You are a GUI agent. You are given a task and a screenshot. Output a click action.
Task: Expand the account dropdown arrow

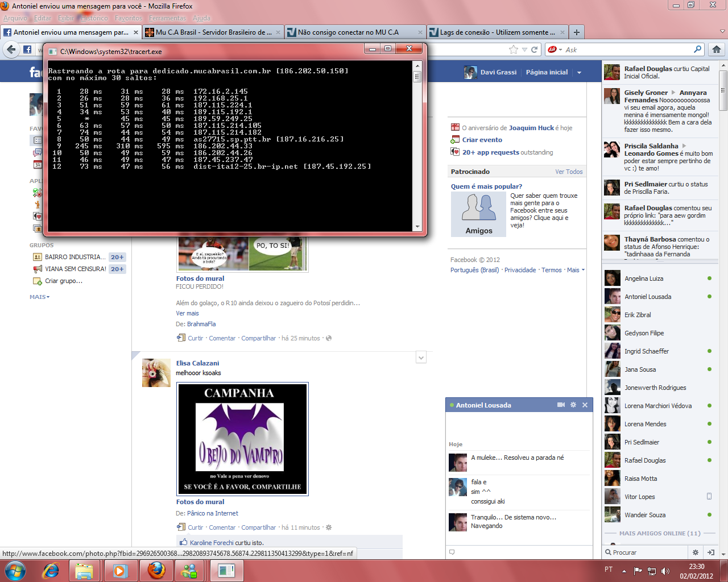579,73
